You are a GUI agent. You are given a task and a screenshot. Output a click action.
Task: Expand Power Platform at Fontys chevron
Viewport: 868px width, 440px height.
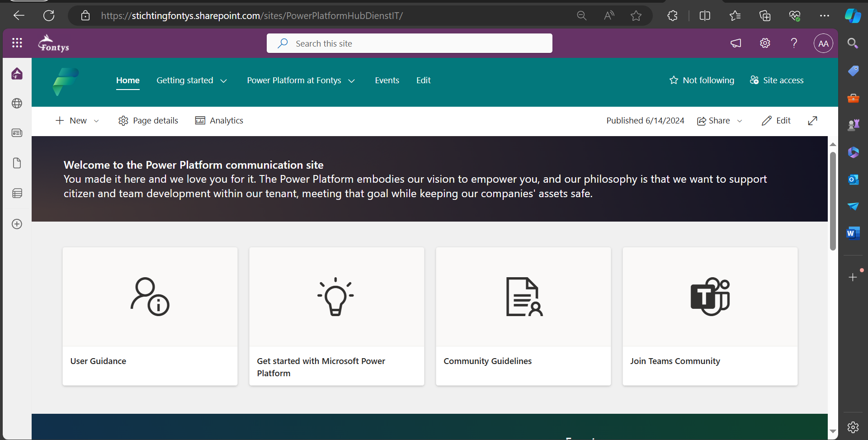[x=351, y=81]
